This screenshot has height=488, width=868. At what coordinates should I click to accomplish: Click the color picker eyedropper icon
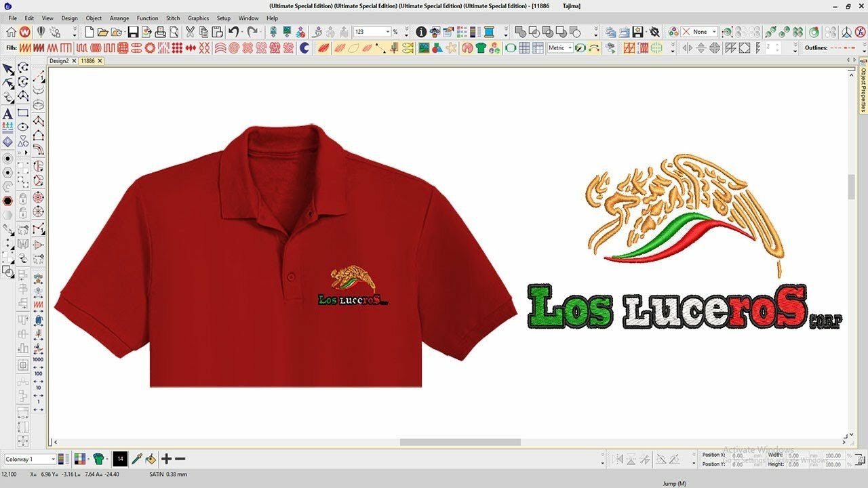pyautogui.click(x=136, y=459)
